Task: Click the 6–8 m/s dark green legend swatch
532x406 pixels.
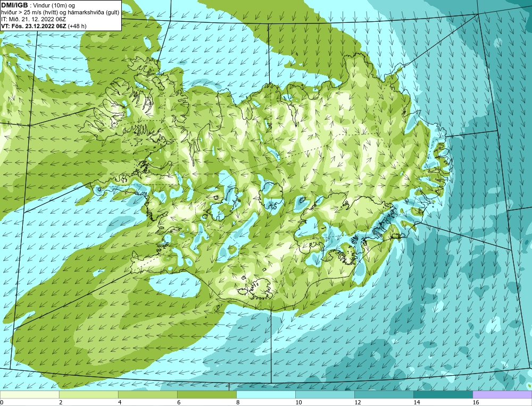Action: point(206,395)
